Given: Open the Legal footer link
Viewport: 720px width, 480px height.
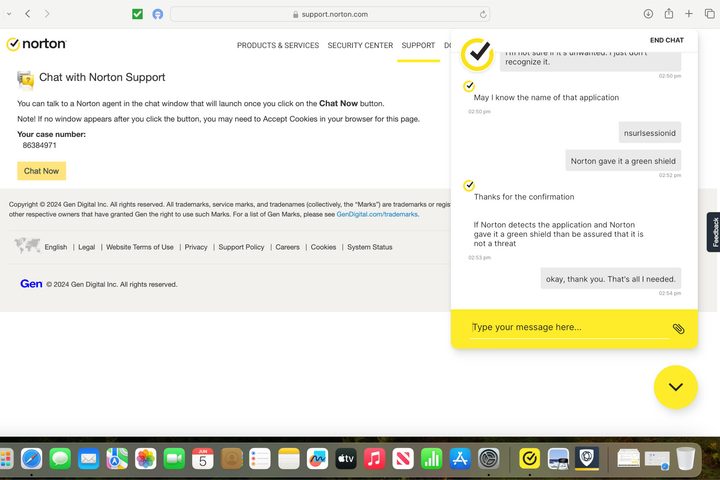Looking at the screenshot, I should (x=86, y=247).
